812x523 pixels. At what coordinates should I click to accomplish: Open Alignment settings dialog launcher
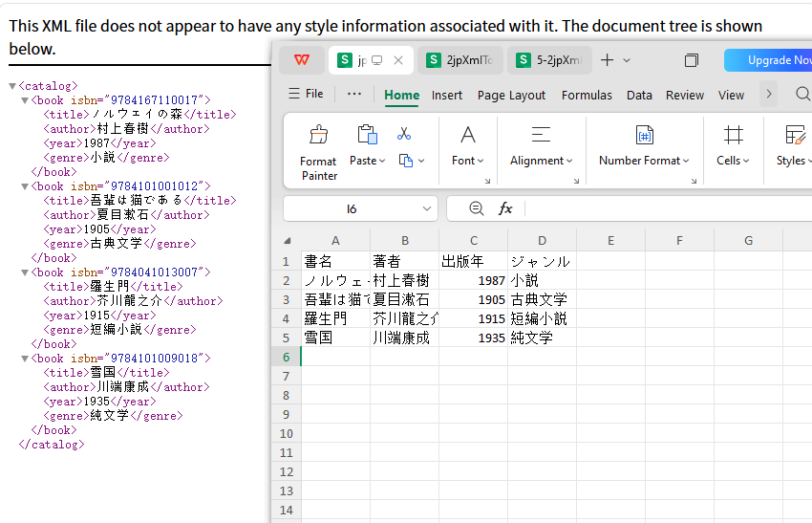tap(576, 181)
